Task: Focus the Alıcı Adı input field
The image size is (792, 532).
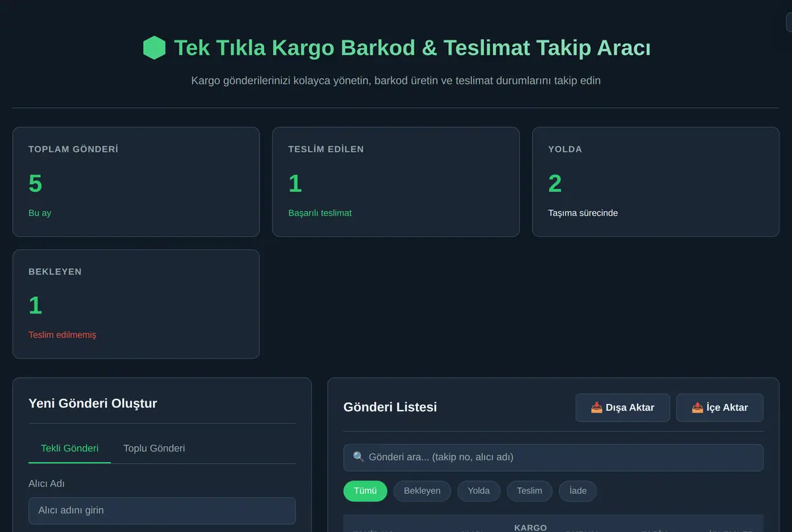Action: [x=162, y=510]
